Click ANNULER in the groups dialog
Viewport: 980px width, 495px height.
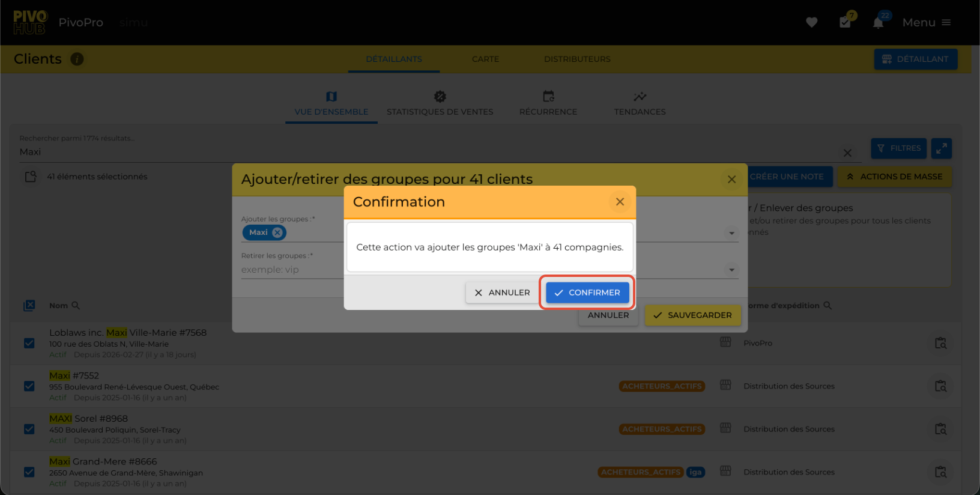[608, 315]
